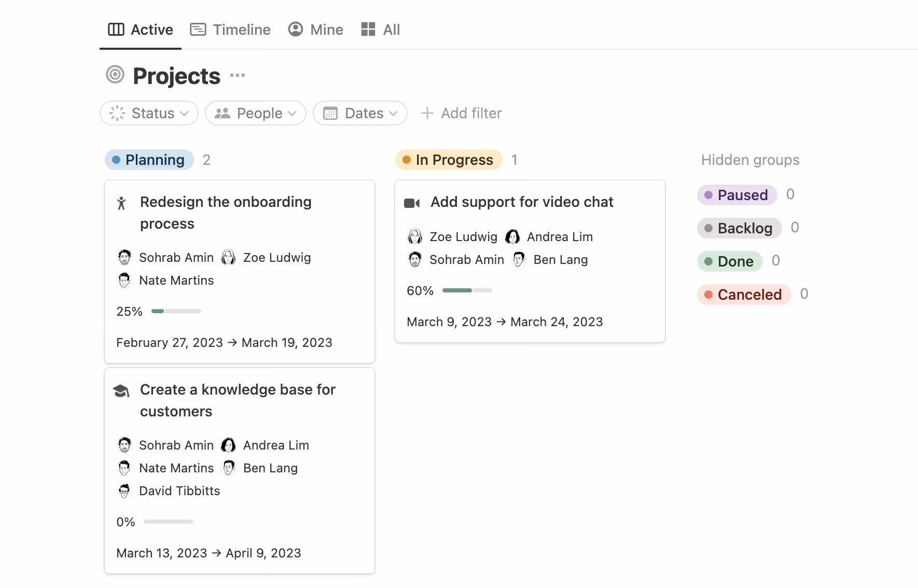Click the walking figure icon on Redesign card
Viewport: 918px width, 588px height.
tap(121, 203)
